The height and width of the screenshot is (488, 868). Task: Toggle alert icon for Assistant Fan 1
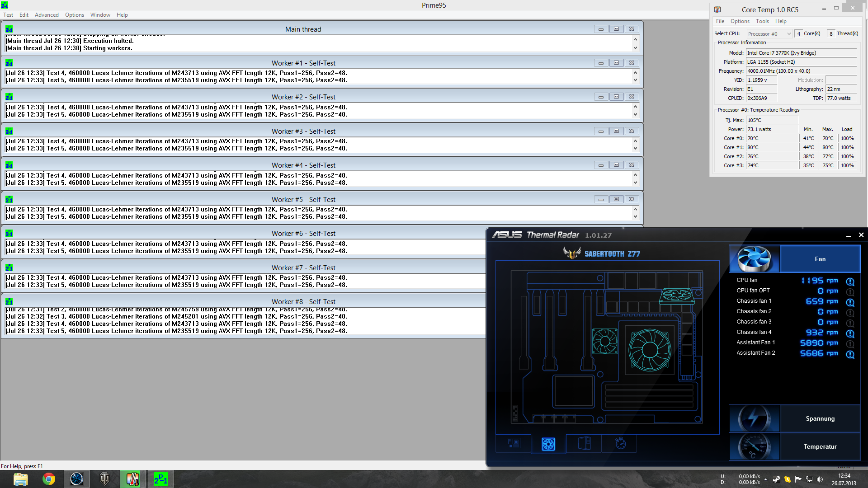tap(850, 344)
